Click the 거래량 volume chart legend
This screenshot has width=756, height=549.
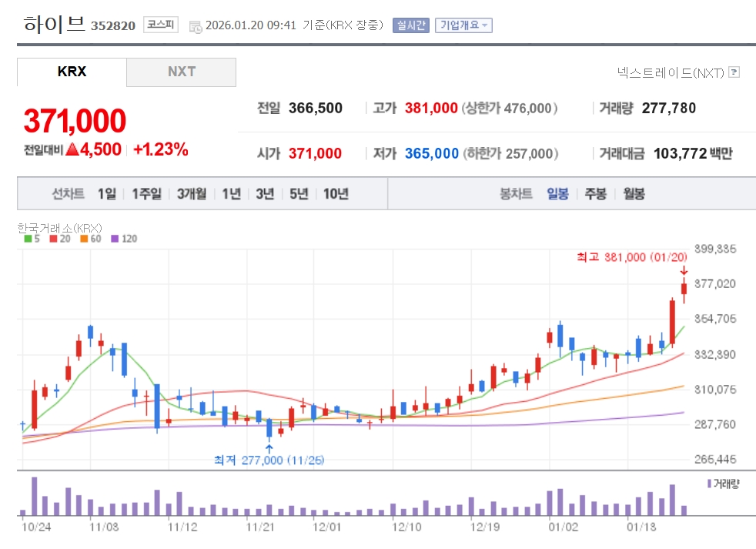click(723, 484)
